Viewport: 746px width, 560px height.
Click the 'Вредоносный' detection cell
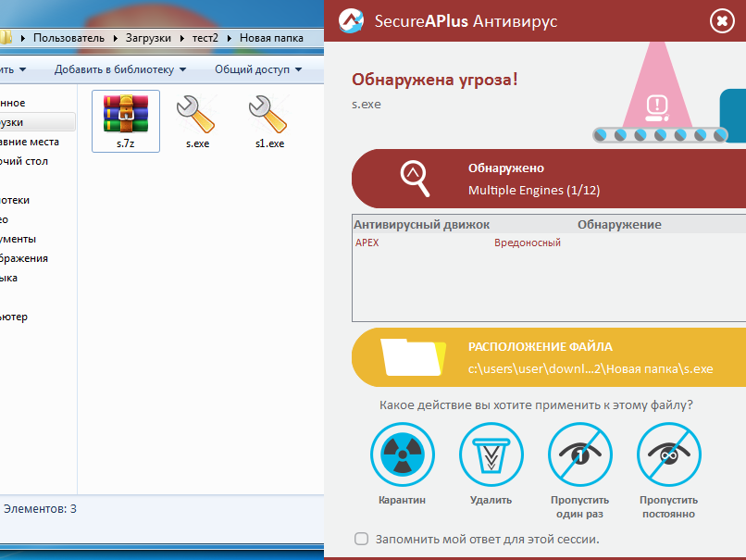(528, 243)
